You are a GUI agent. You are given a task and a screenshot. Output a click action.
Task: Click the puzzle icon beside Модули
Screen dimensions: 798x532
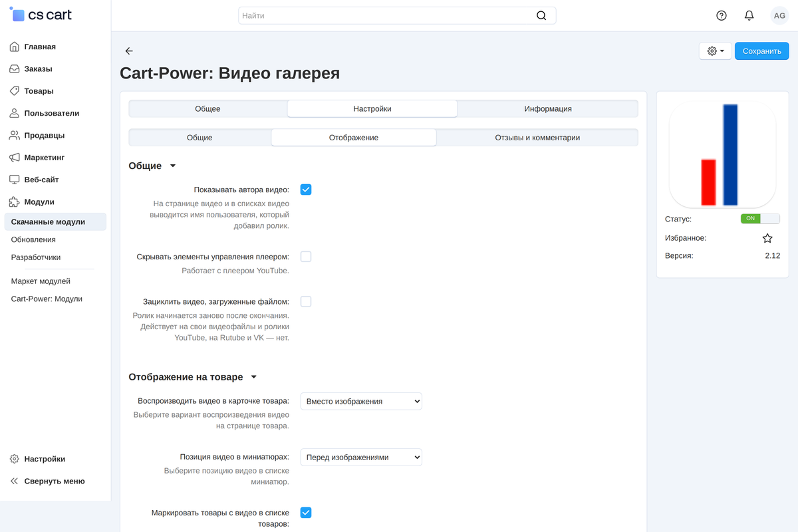(15, 202)
